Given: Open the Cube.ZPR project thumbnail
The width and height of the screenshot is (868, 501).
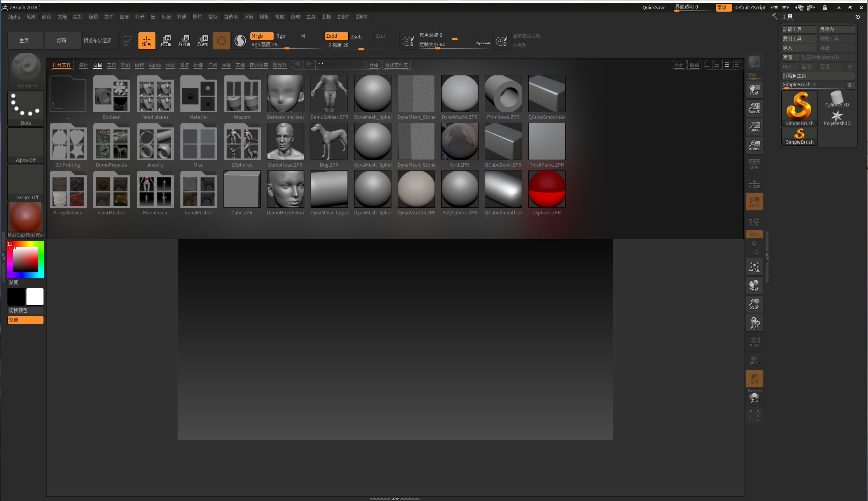Looking at the screenshot, I should 242,189.
